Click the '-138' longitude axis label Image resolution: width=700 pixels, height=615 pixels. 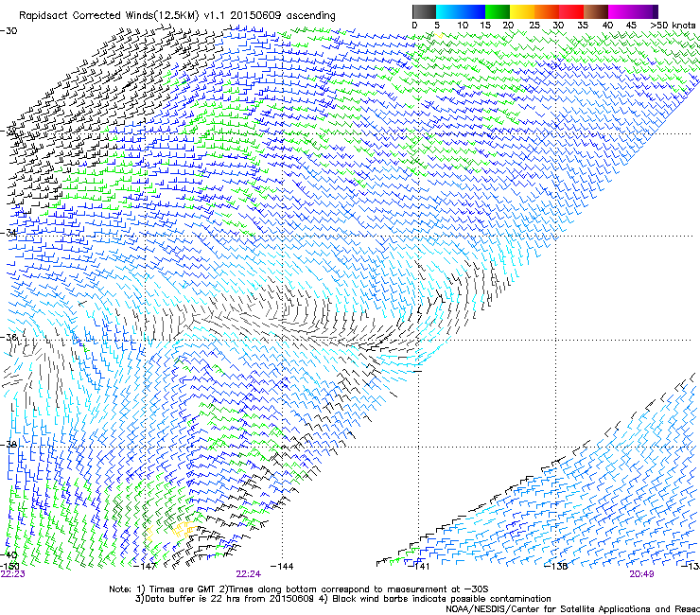tap(556, 567)
